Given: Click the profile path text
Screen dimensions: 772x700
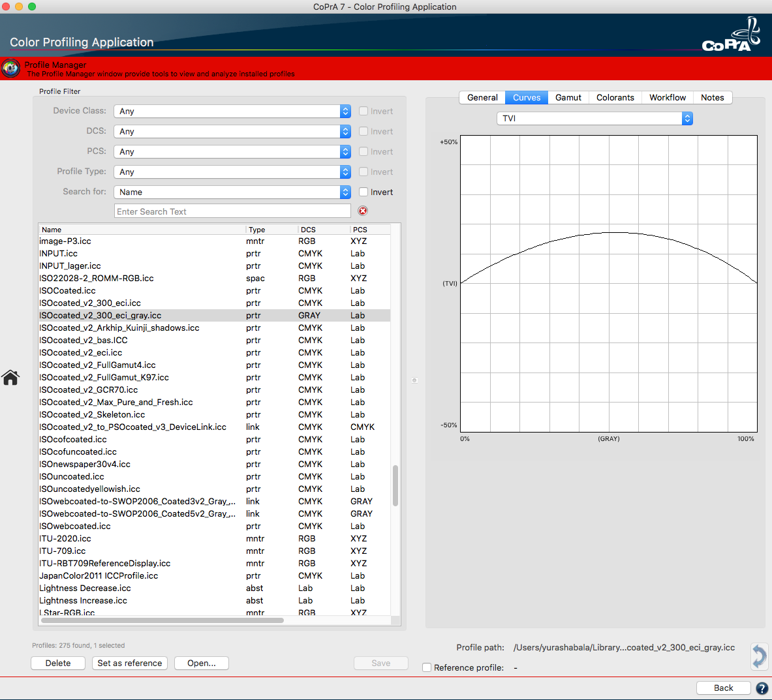Looking at the screenshot, I should click(x=624, y=647).
